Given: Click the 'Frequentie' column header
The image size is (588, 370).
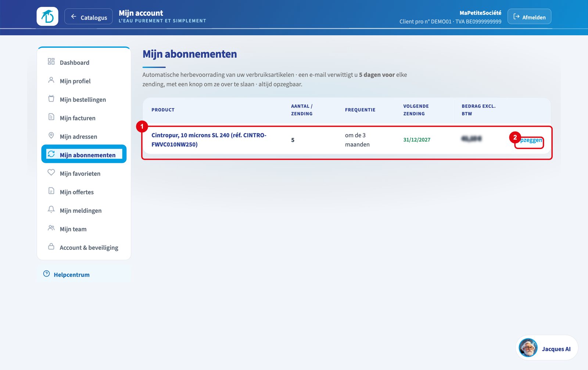Looking at the screenshot, I should [x=360, y=110].
